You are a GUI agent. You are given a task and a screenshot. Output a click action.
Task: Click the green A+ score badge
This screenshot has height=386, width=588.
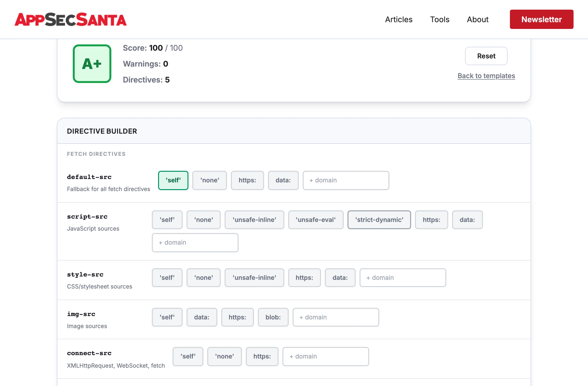(92, 63)
